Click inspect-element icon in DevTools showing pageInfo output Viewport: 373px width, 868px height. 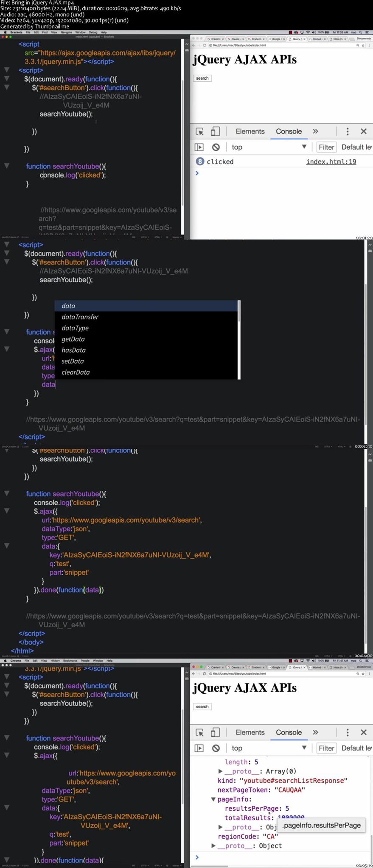(199, 732)
